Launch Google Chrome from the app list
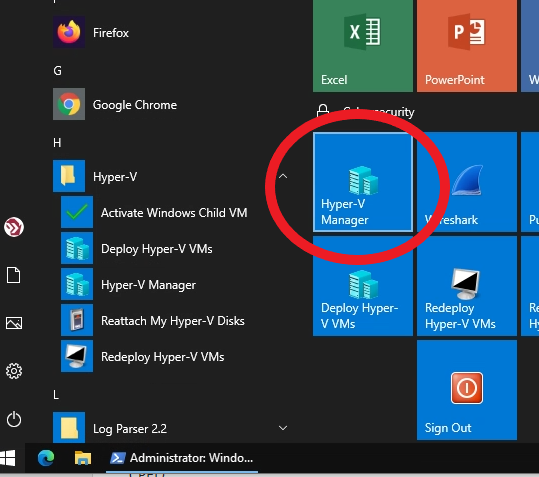 [172, 104]
